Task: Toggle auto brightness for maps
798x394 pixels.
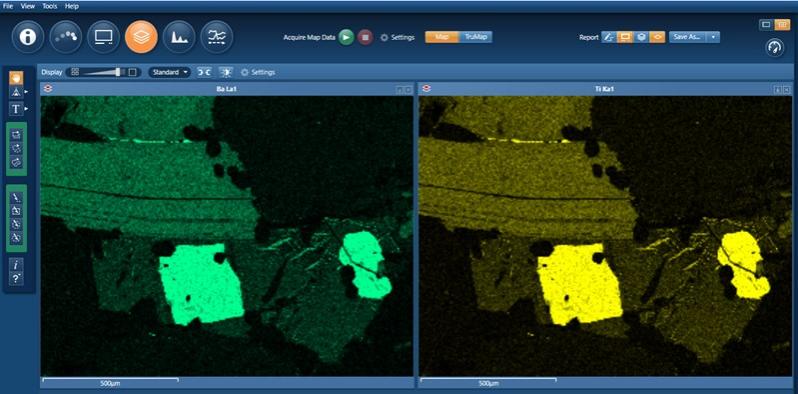Action: coord(225,72)
